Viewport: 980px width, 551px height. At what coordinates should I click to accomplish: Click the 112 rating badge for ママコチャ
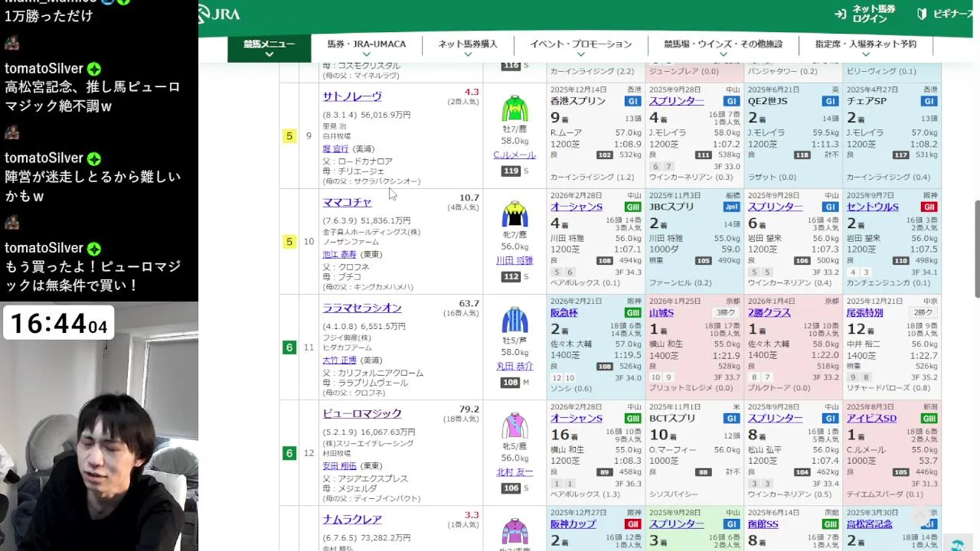coord(510,276)
